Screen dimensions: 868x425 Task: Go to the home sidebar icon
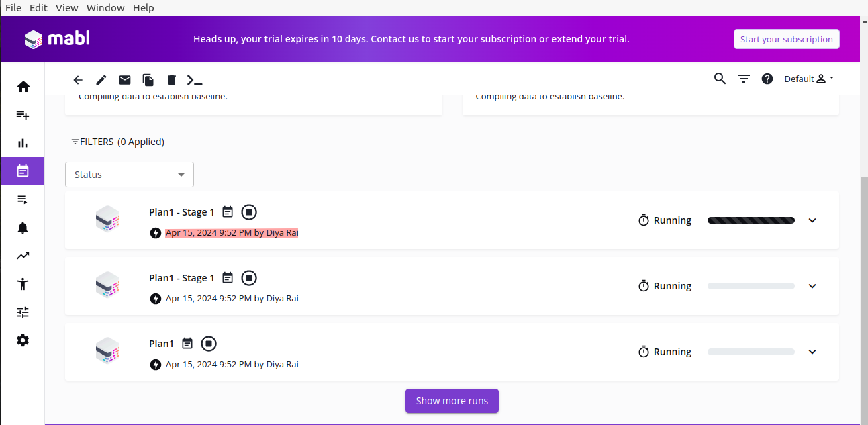(23, 87)
